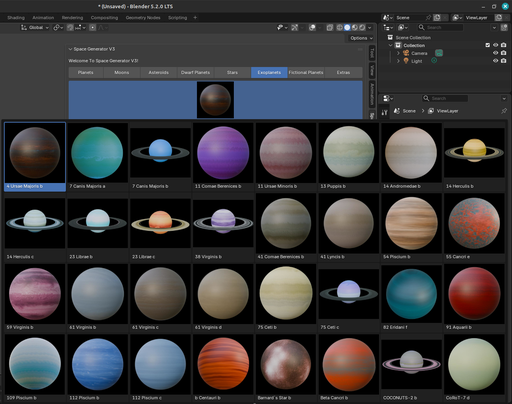Click the new collection icon in Outliner
The image size is (512, 404).
click(504, 27)
